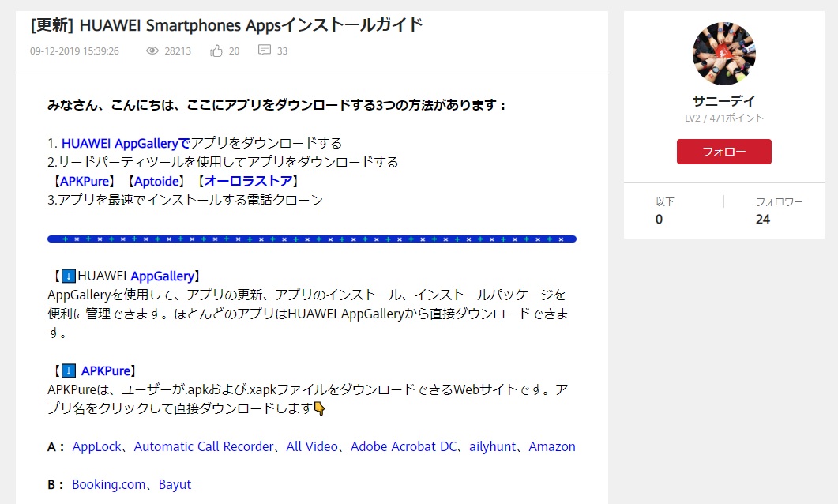Click download arrow icon beside HUAWEI AppGallery
Image resolution: width=838 pixels, height=504 pixels.
69,276
